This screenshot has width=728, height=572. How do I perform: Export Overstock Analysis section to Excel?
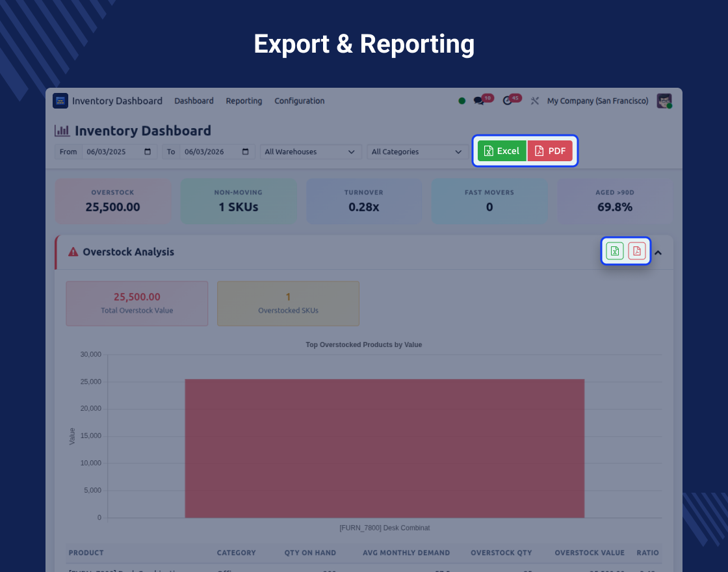click(x=615, y=251)
